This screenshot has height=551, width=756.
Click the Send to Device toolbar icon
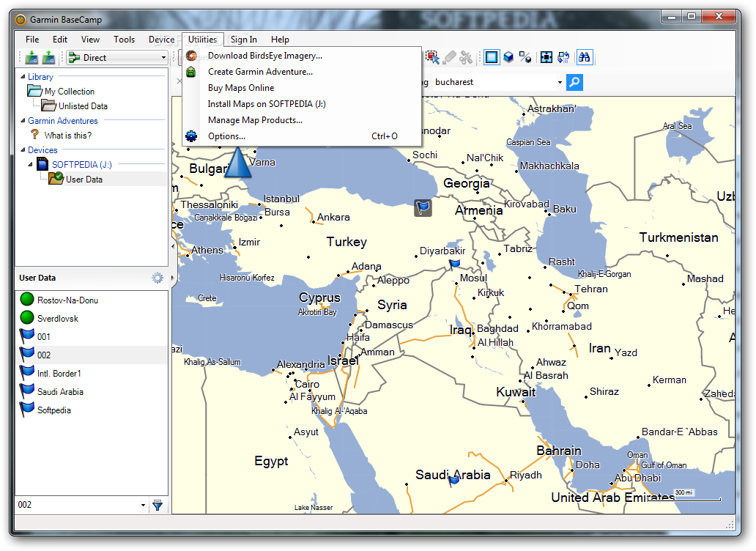coord(31,57)
